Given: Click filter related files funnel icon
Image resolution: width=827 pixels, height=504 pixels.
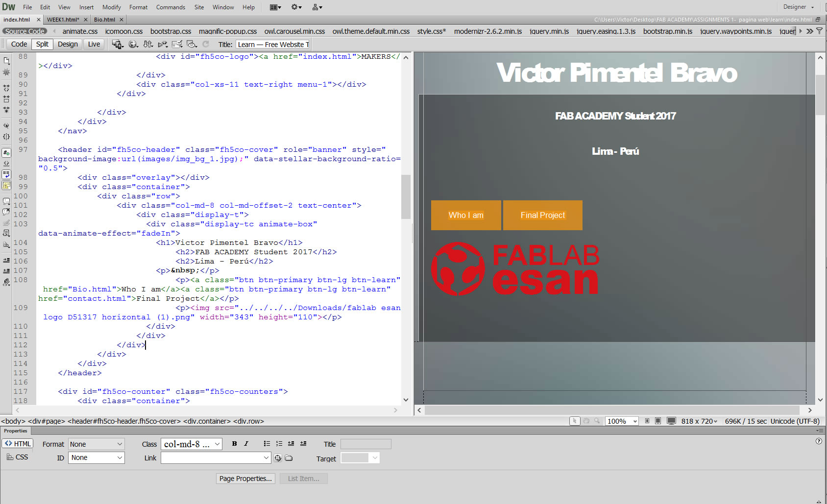Looking at the screenshot, I should click(x=819, y=31).
